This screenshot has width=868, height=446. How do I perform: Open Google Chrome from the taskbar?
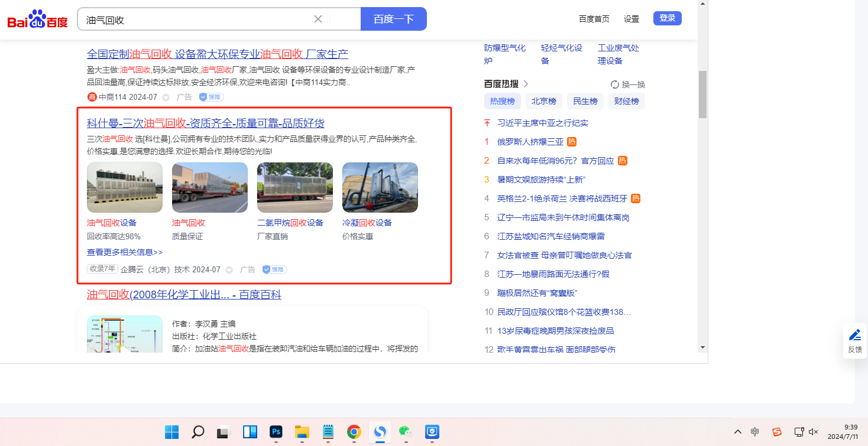pos(354,432)
